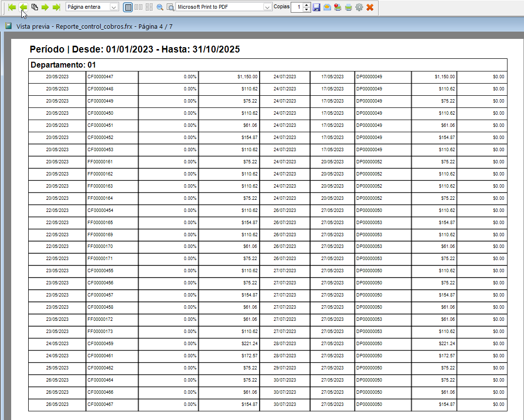Open printer setup with question mark icon
Image resolution: width=524 pixels, height=420 pixels.
point(338,7)
